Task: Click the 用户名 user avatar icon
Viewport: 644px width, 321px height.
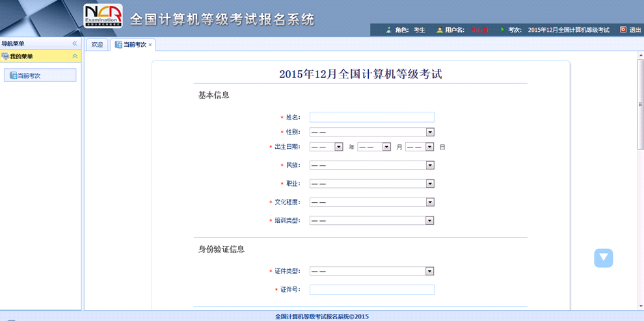Action: (440, 30)
